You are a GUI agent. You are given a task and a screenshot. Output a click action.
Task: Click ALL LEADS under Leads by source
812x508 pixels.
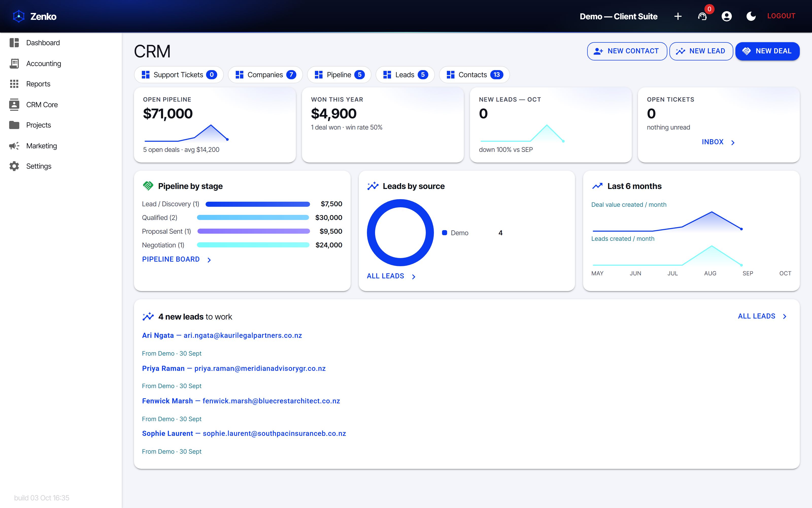(385, 276)
